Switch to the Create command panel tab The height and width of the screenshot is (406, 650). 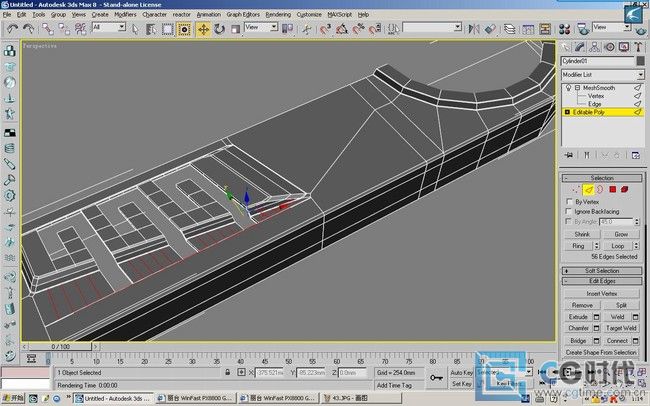click(565, 47)
